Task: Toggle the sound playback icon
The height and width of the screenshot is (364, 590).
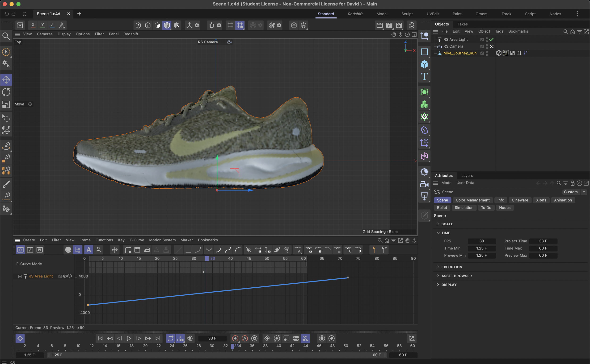Action: (x=190, y=339)
